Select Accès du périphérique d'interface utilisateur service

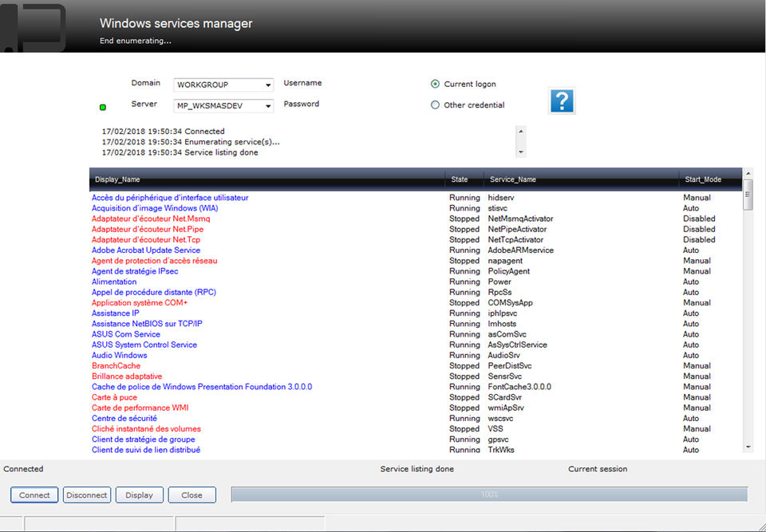pyautogui.click(x=170, y=198)
